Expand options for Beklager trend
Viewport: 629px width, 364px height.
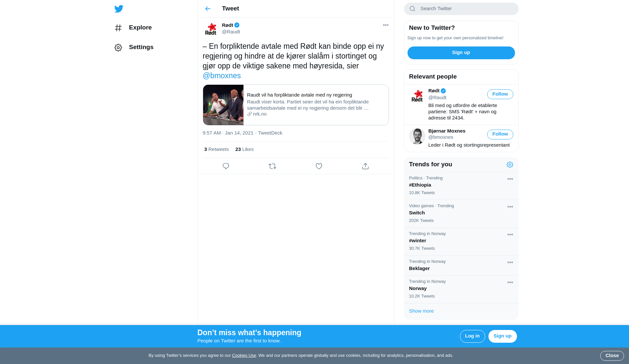510,263
